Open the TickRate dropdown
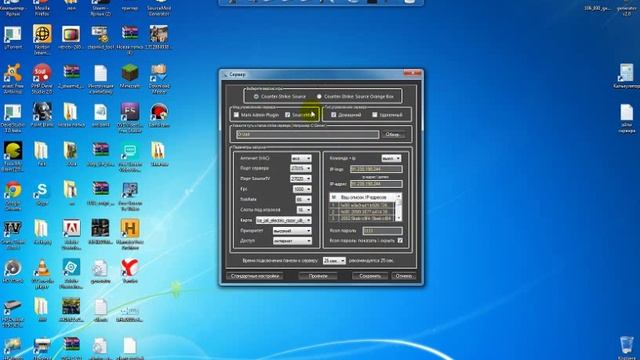 (x=304, y=200)
